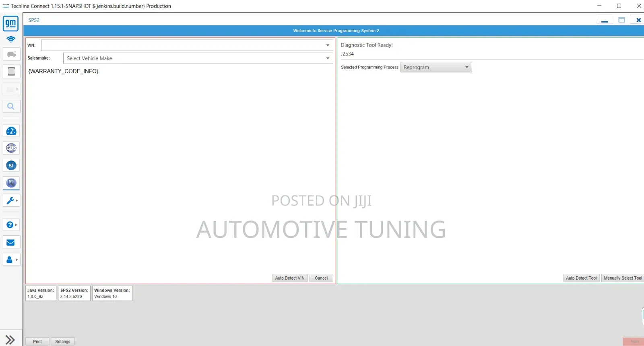Click the Print button

[37, 342]
